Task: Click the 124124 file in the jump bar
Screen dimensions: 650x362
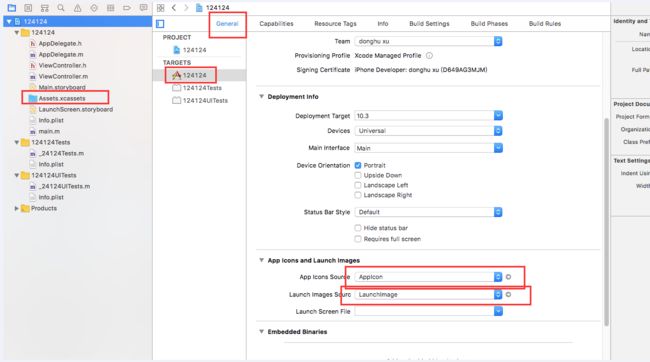Action: coord(213,8)
